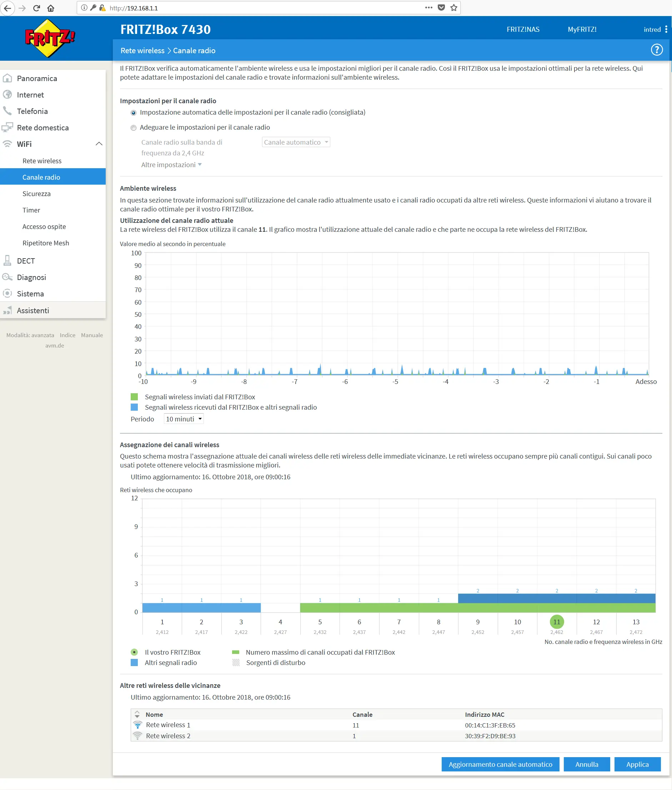The image size is (672, 790).
Task: Click the green Segnali wireless inviati legend swatch
Action: click(134, 397)
